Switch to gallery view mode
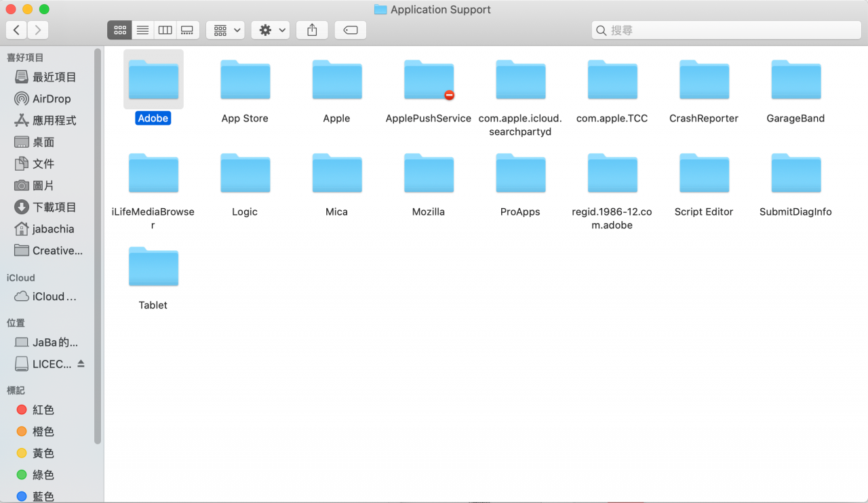The height and width of the screenshot is (503, 868). 187,30
